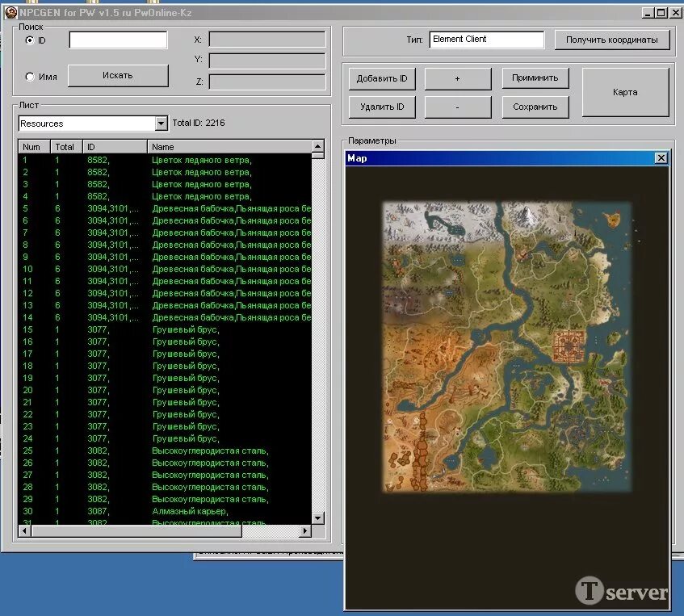Select the Имя search radio button
This screenshot has height=616, width=684.
click(x=30, y=77)
